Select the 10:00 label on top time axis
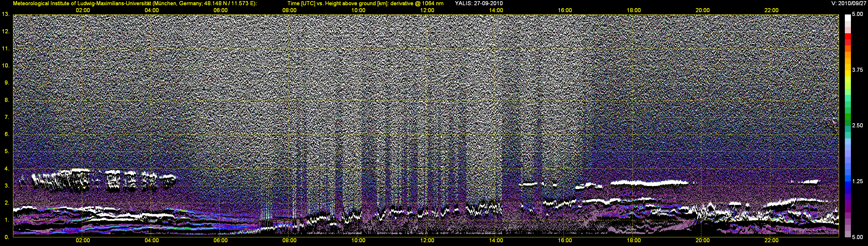The image size is (868, 246). [358, 10]
